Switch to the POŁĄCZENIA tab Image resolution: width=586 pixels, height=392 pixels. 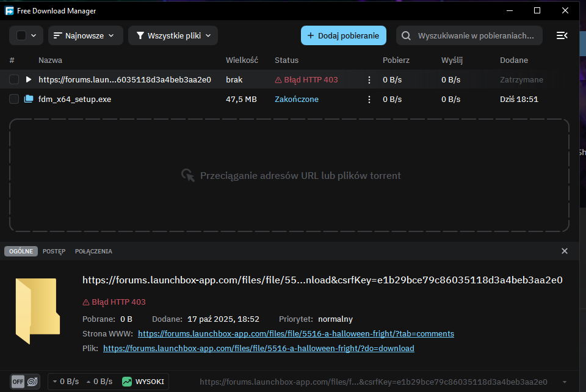tap(93, 252)
